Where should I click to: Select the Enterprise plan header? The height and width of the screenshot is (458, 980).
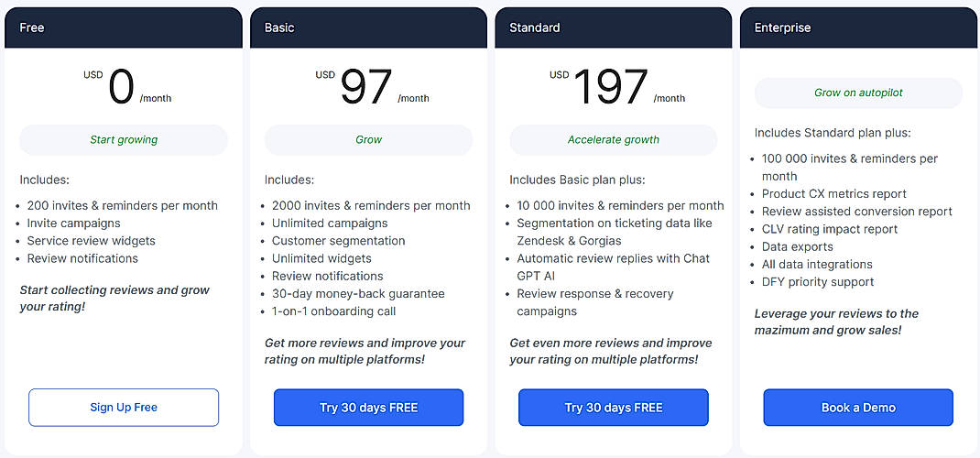858,27
